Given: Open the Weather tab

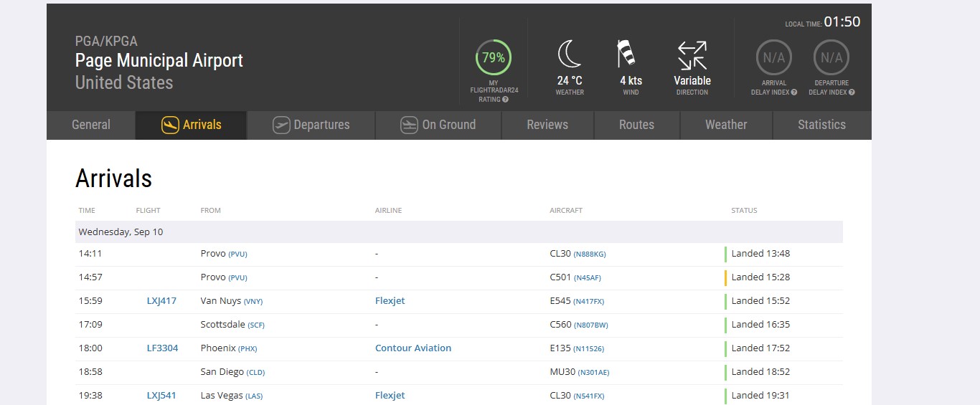Looking at the screenshot, I should [x=726, y=125].
